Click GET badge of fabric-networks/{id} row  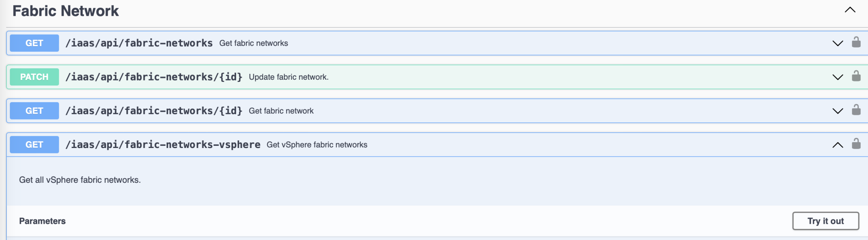click(x=34, y=111)
